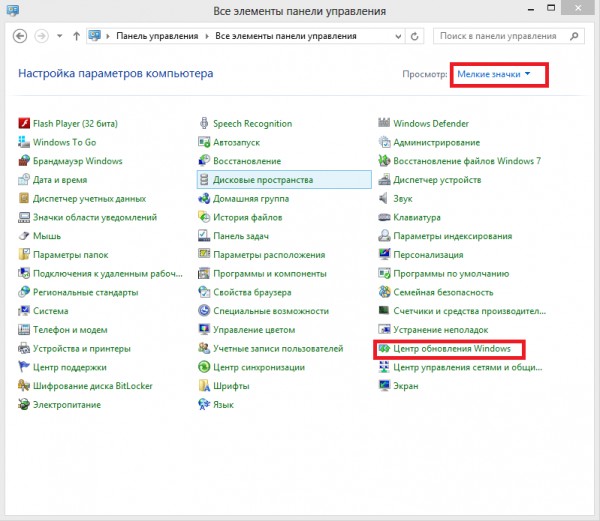The width and height of the screenshot is (600, 521).
Task: Click the Восстановление icon
Action: [204, 161]
